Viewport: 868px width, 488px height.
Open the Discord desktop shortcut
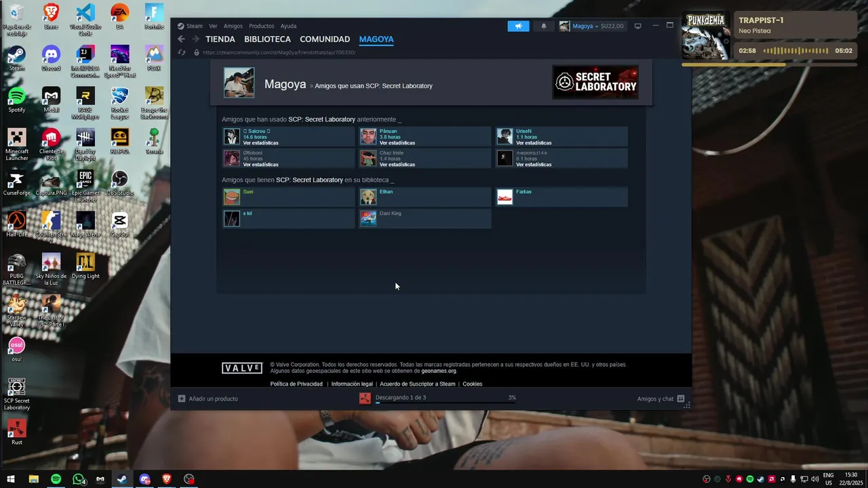(x=51, y=58)
